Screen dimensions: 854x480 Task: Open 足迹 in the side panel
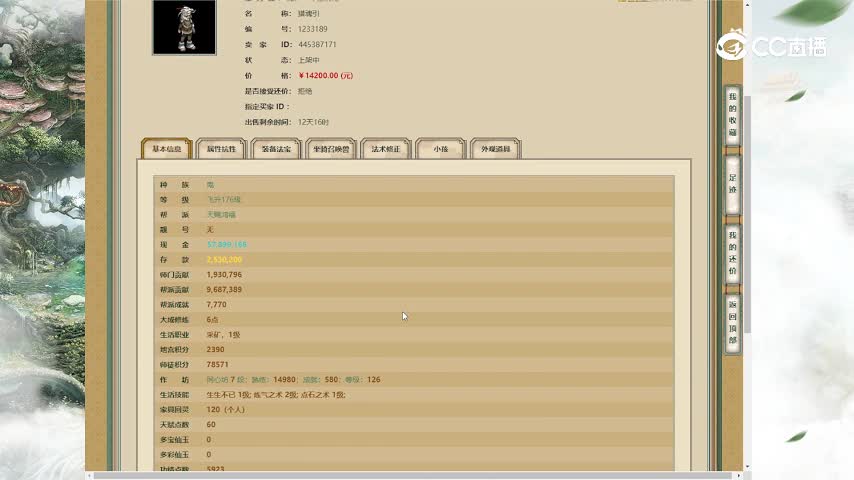733,184
